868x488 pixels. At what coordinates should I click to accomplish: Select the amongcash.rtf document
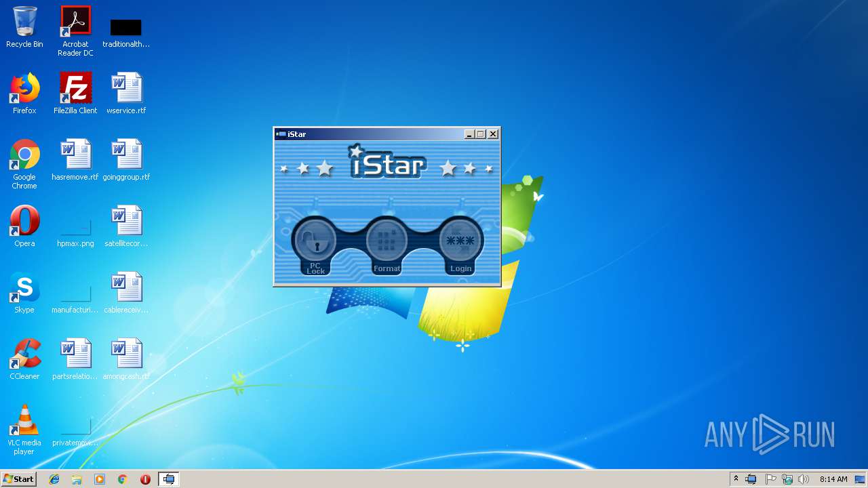126,359
